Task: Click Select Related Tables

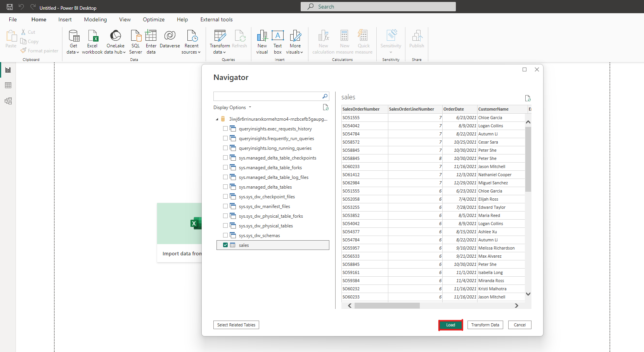Action: point(236,325)
